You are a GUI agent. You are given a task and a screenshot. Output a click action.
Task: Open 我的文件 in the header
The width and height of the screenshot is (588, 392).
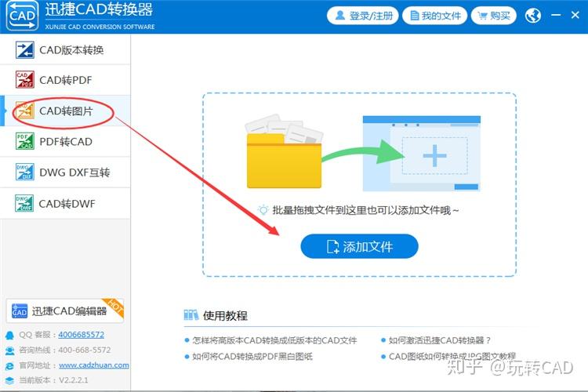(434, 16)
